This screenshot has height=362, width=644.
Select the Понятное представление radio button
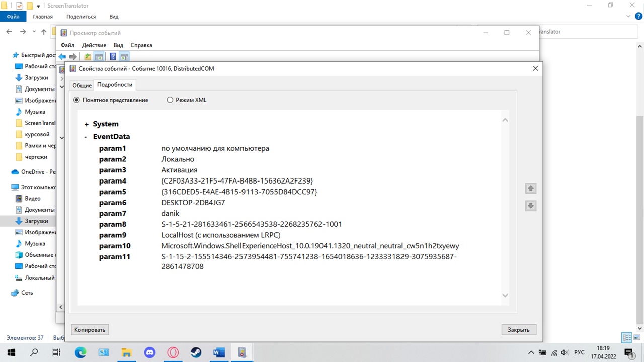[76, 100]
